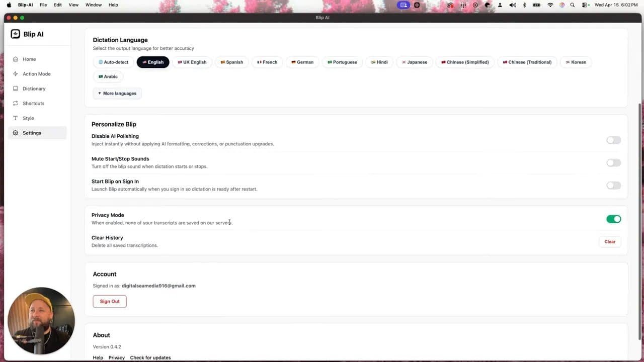Choose Auto-detect language option
644x362 pixels.
point(113,62)
